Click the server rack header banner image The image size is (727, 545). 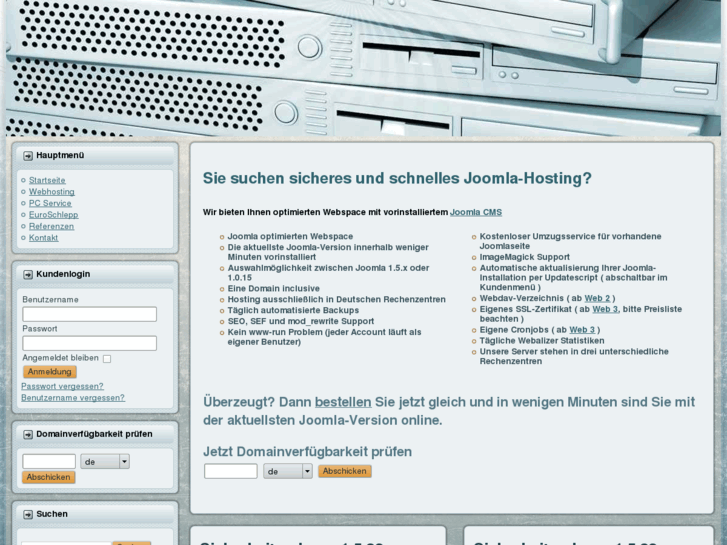pos(364,68)
